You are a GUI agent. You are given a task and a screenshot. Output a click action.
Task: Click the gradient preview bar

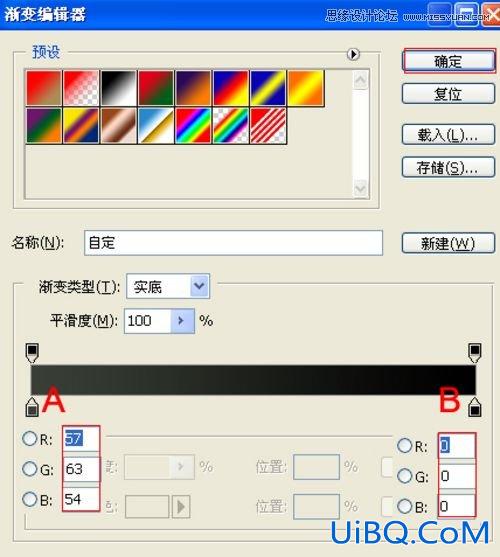[x=253, y=379]
